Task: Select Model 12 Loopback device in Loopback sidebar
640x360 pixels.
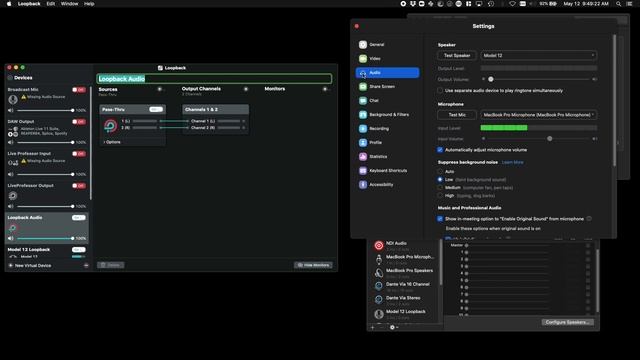Action: (x=47, y=253)
